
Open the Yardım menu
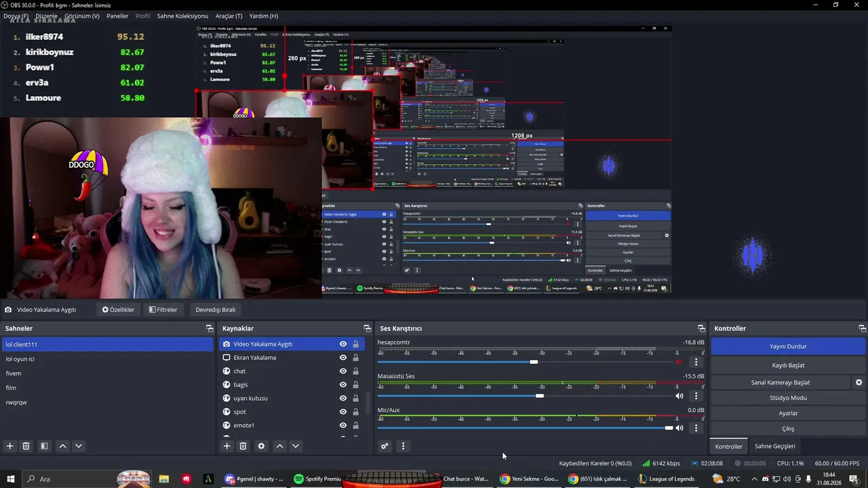[x=264, y=16]
